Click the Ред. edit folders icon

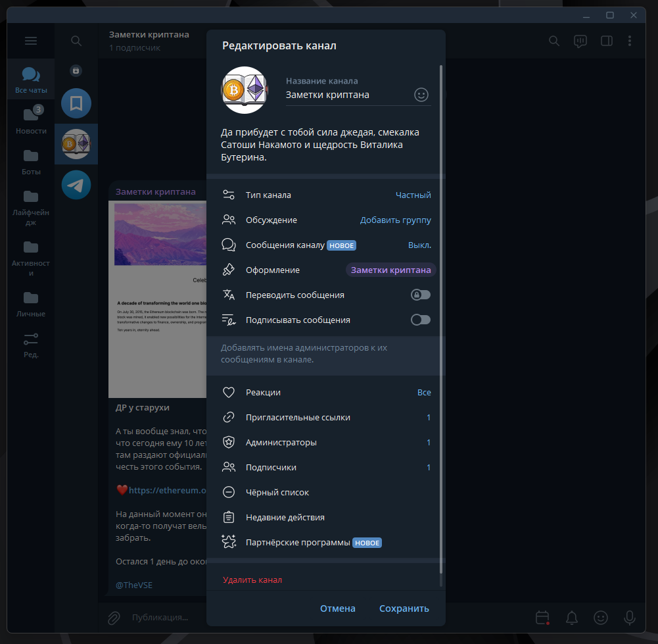pos(31,345)
